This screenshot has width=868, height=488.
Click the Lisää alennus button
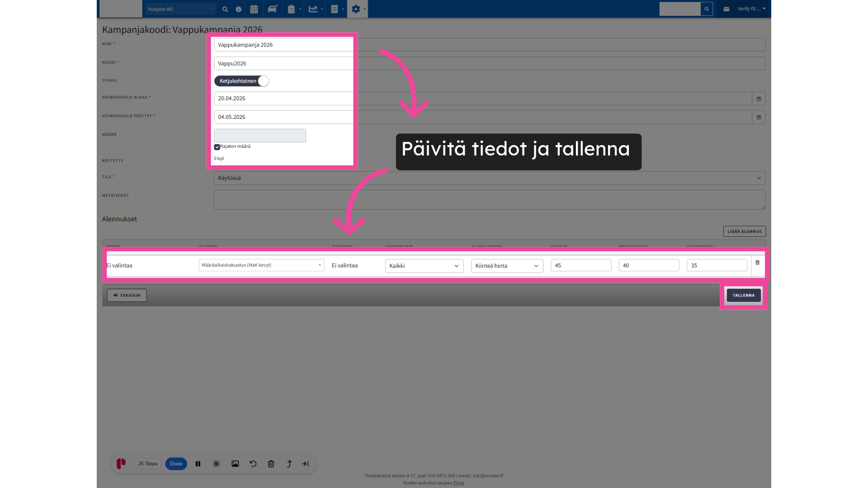744,231
